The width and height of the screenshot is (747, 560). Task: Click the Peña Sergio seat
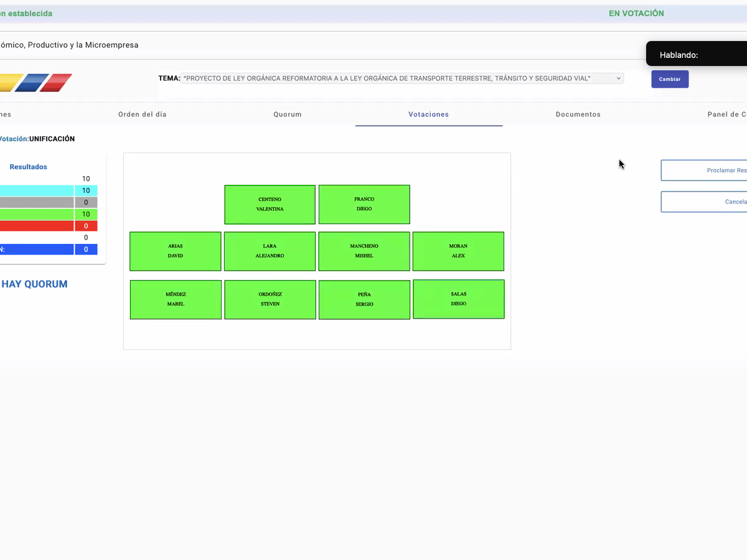click(364, 299)
